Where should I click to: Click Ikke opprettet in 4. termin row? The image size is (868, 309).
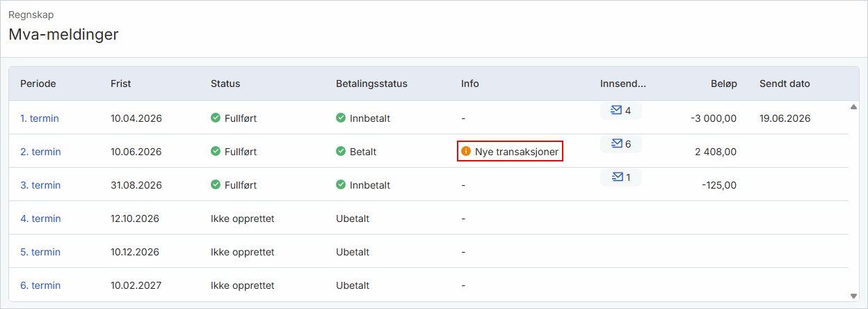243,219
